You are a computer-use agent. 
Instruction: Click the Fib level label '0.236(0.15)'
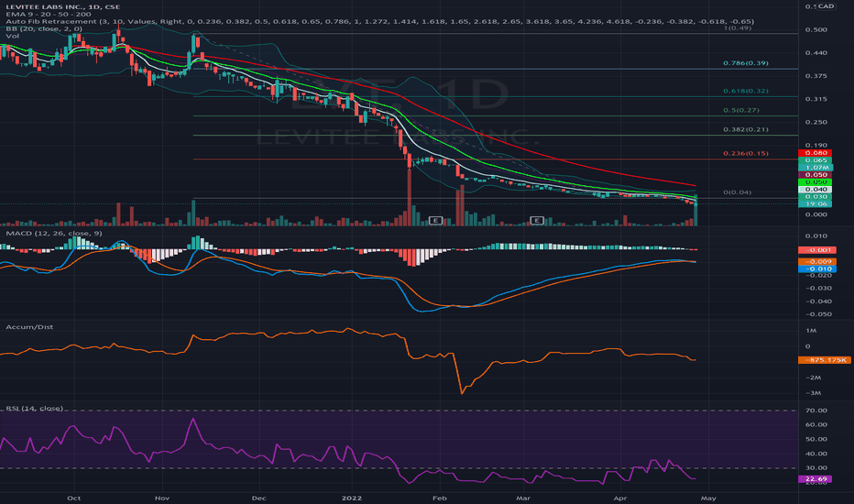(x=746, y=154)
